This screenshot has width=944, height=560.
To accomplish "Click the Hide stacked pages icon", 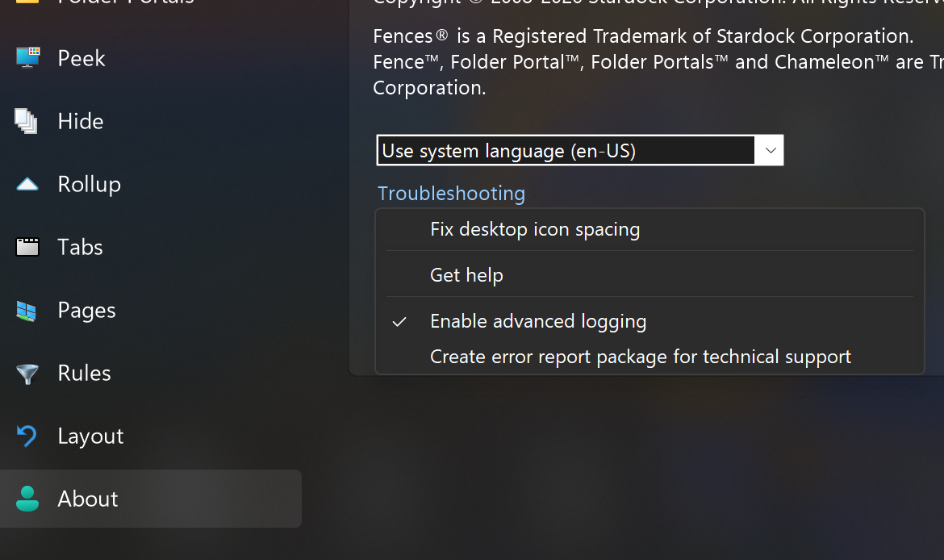I will (x=26, y=121).
